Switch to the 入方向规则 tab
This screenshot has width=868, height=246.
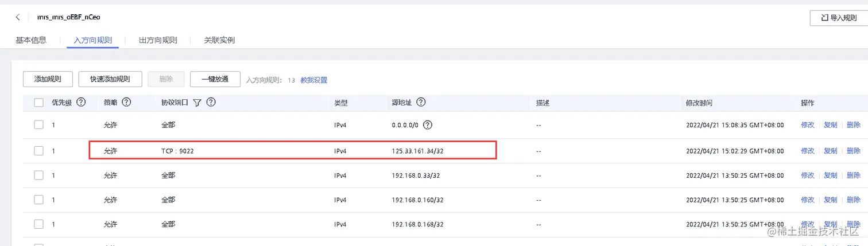click(x=93, y=40)
